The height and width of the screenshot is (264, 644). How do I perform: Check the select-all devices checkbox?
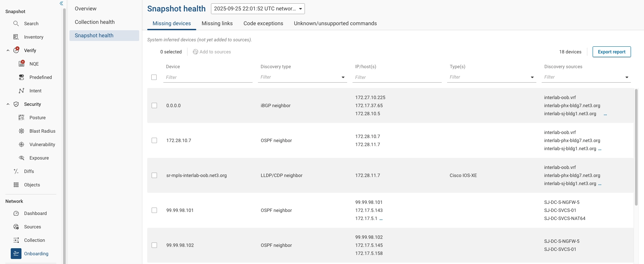click(154, 77)
